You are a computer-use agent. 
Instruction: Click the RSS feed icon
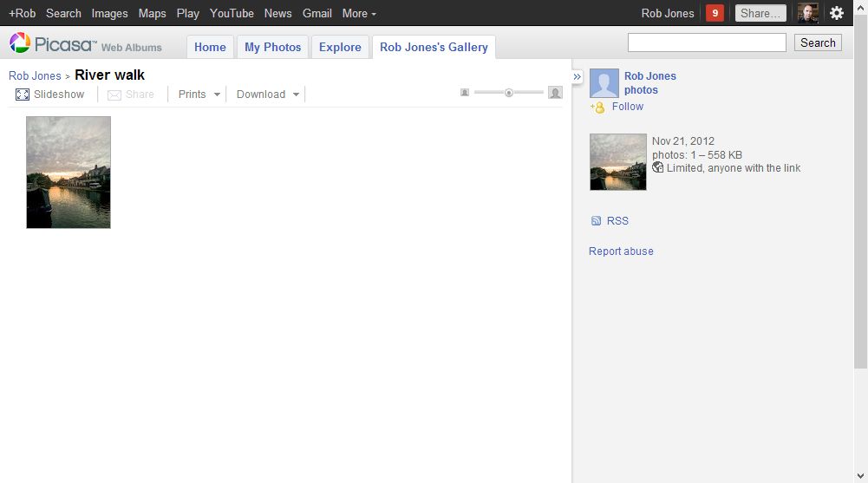click(x=596, y=221)
